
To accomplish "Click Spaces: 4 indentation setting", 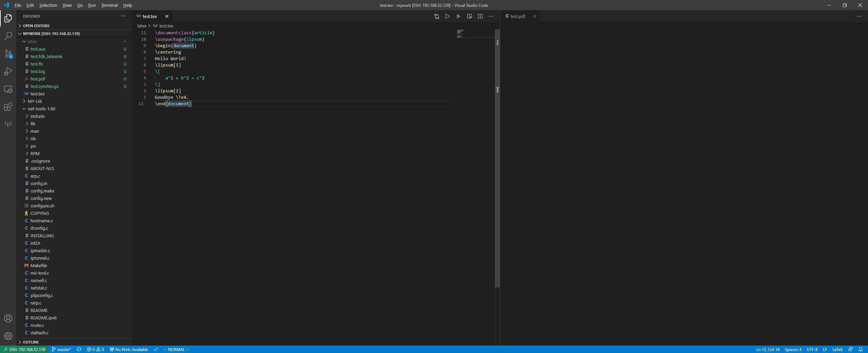I will [793, 349].
